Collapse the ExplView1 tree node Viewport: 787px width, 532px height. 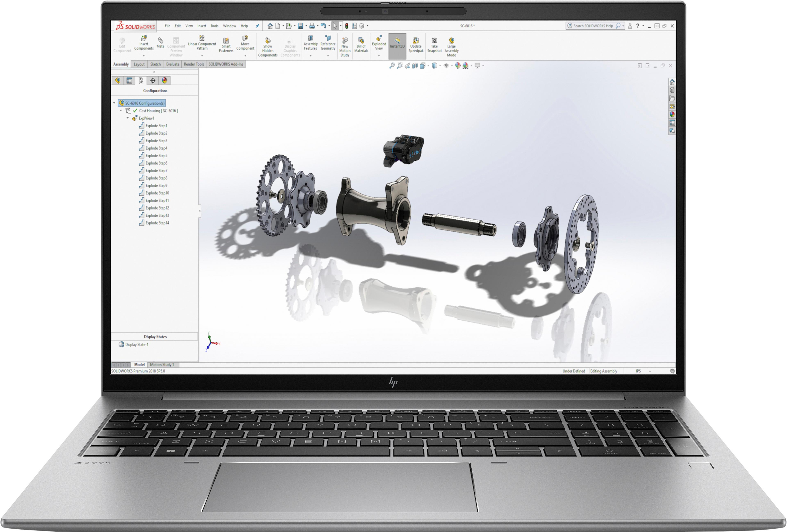[128, 118]
